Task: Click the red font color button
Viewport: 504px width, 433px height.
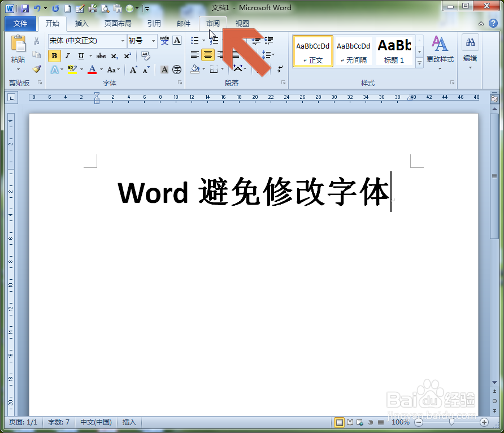Action: point(92,70)
